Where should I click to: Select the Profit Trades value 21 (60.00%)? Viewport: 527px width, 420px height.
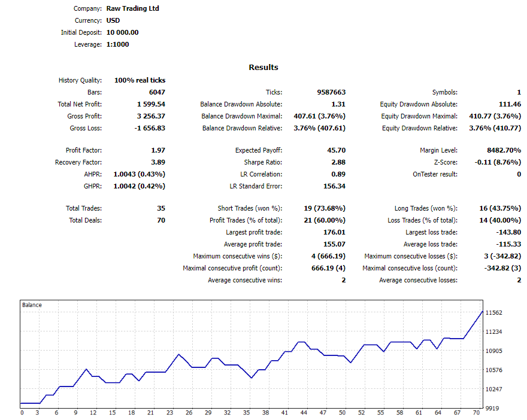(x=325, y=220)
